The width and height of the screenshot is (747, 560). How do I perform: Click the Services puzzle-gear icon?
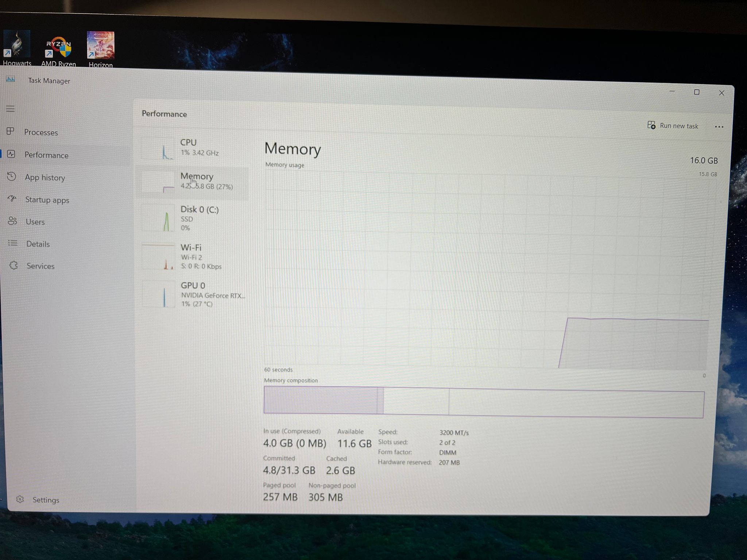[13, 265]
